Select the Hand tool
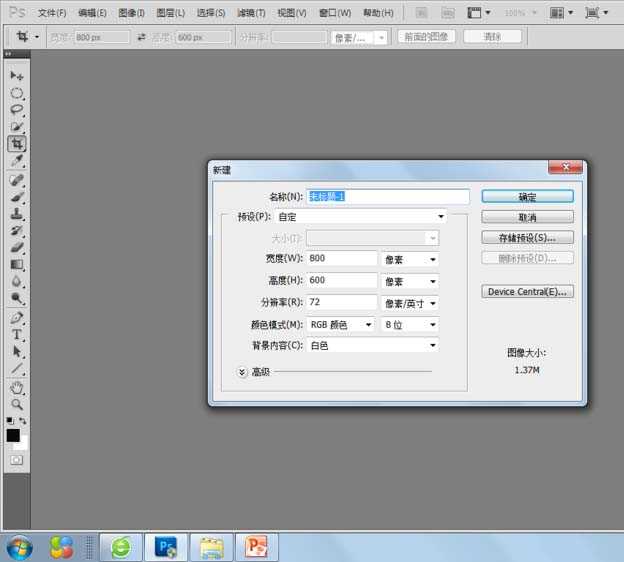The image size is (624, 562). [17, 387]
